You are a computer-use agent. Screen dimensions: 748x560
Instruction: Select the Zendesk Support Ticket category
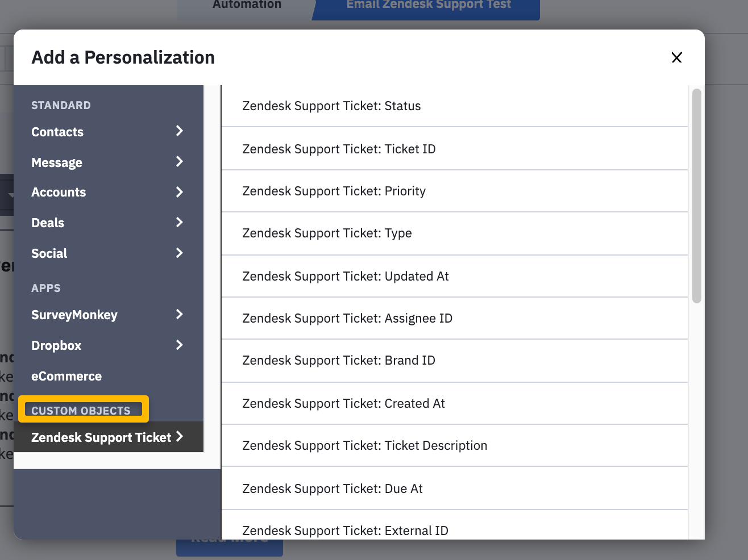[109, 437]
